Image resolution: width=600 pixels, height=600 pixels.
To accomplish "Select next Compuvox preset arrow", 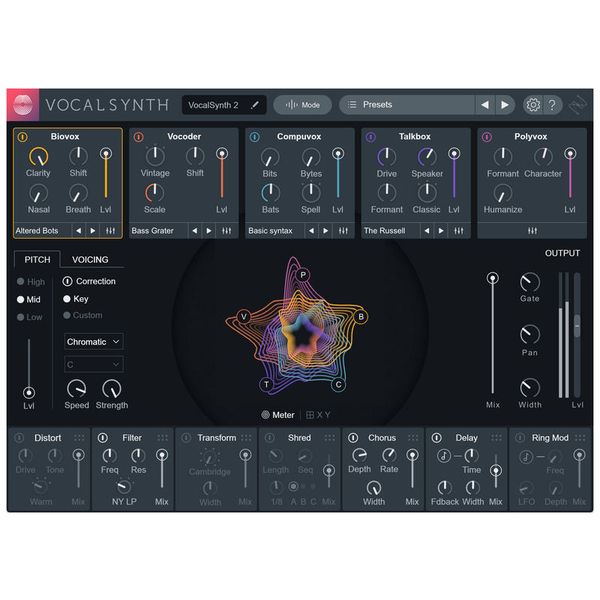I will pyautogui.click(x=326, y=231).
